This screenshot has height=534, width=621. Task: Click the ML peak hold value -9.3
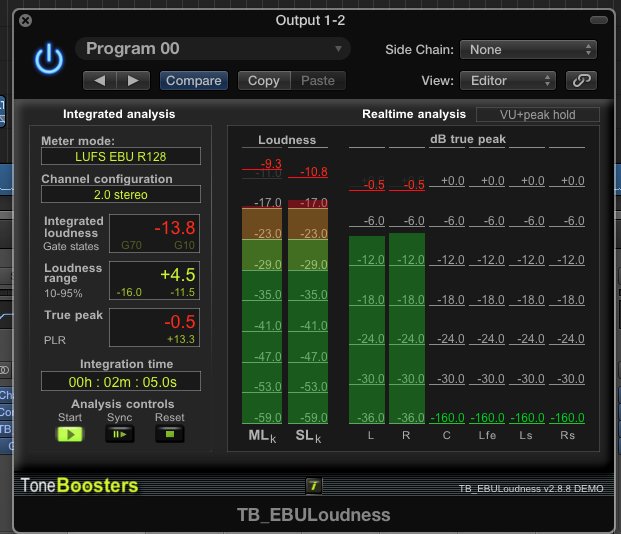point(271,163)
